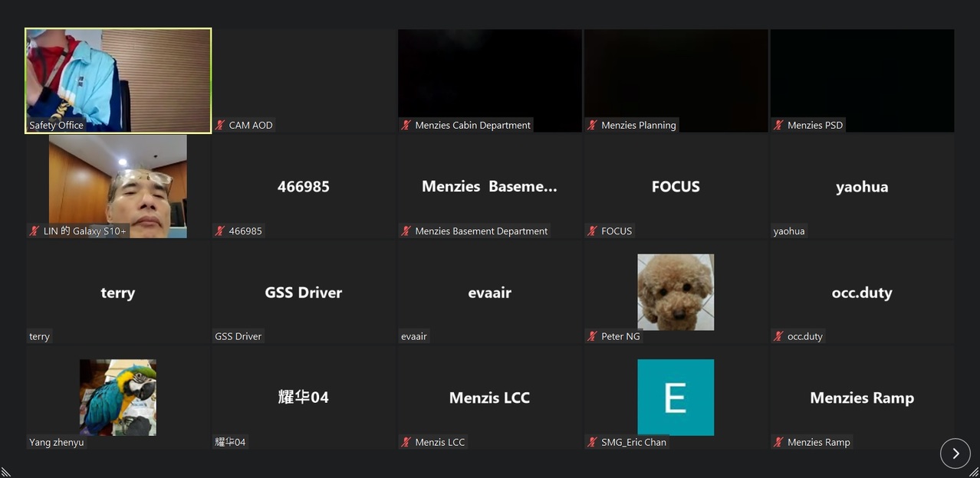The height and width of the screenshot is (478, 980).
Task: Click the muted mic icon for Menzies Planning
Action: tap(593, 125)
